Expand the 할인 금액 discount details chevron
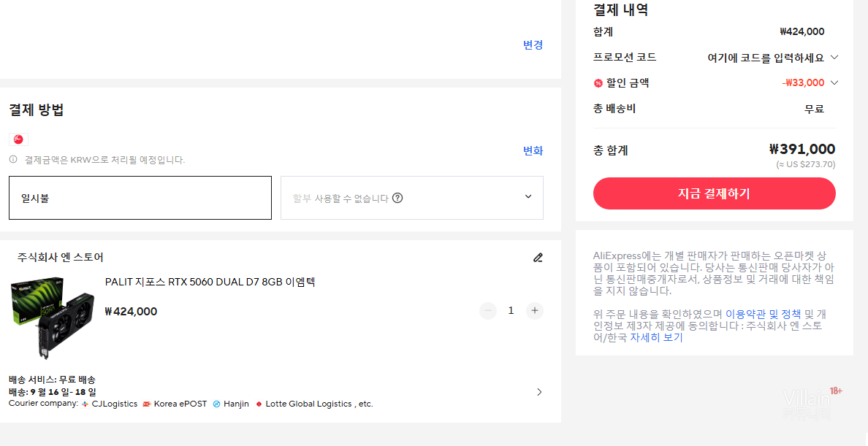868x446 pixels. [x=834, y=82]
